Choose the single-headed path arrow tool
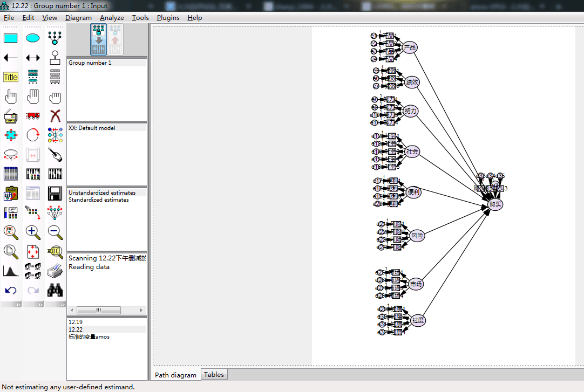 point(10,58)
